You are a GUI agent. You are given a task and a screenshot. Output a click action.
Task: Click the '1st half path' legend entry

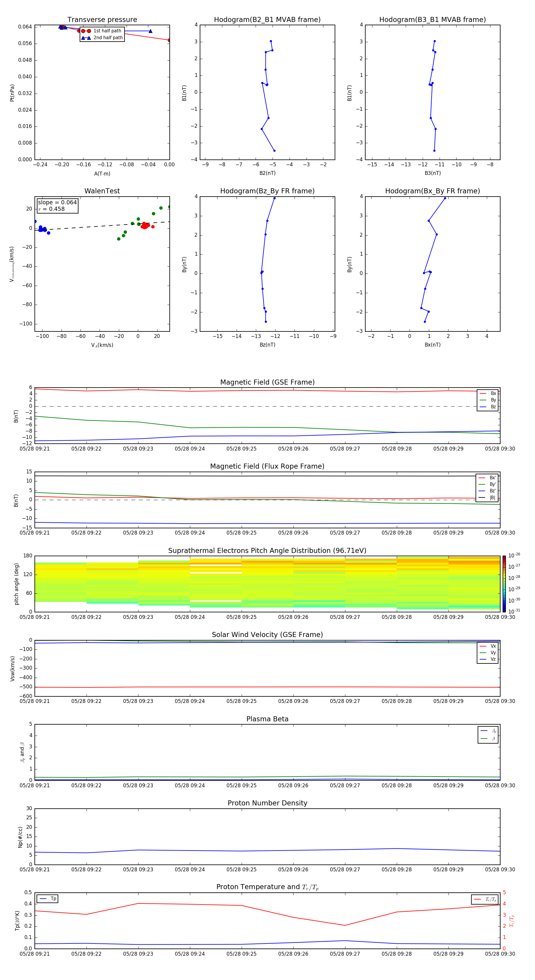101,31
